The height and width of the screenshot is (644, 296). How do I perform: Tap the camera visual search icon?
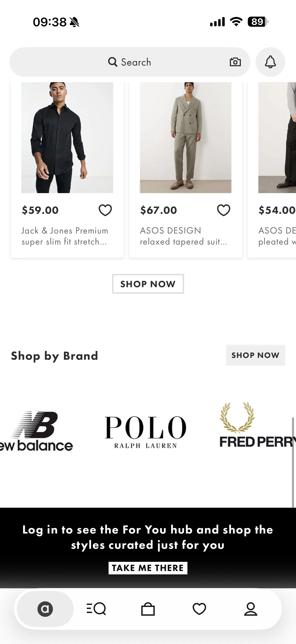click(235, 62)
